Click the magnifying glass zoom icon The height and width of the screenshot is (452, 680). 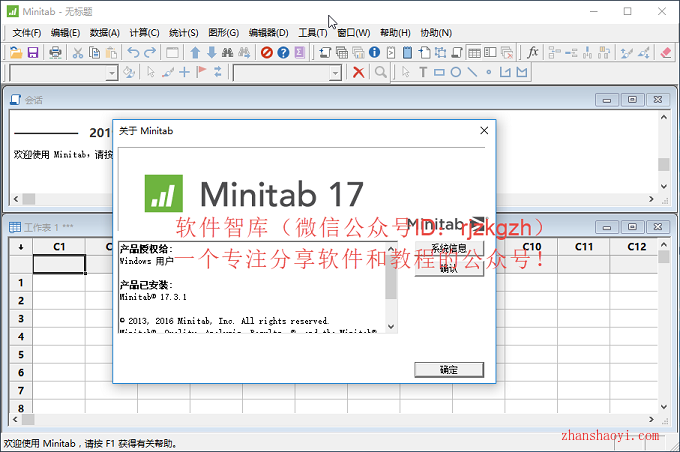point(381,72)
